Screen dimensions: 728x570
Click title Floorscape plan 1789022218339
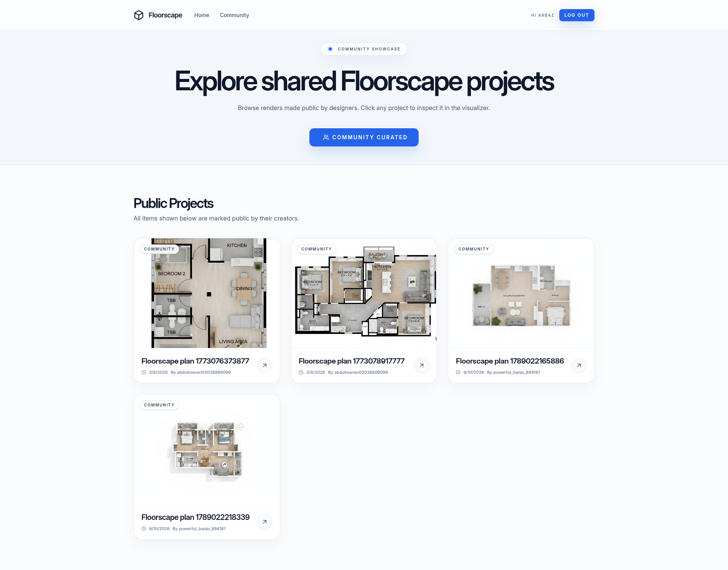[196, 517]
